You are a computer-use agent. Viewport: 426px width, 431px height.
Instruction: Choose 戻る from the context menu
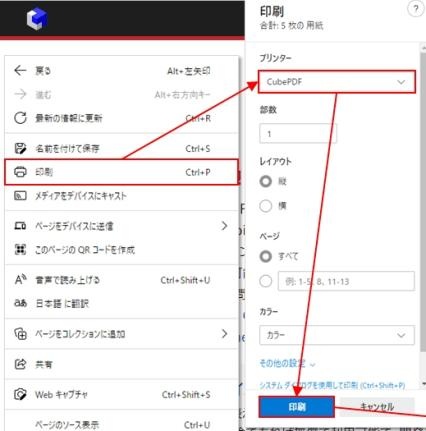[122, 70]
